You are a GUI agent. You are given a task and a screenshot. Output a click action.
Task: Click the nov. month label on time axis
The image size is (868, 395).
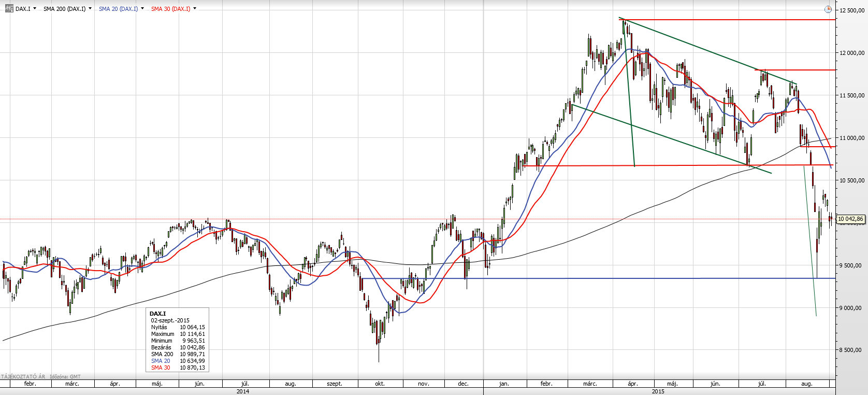coord(423,384)
